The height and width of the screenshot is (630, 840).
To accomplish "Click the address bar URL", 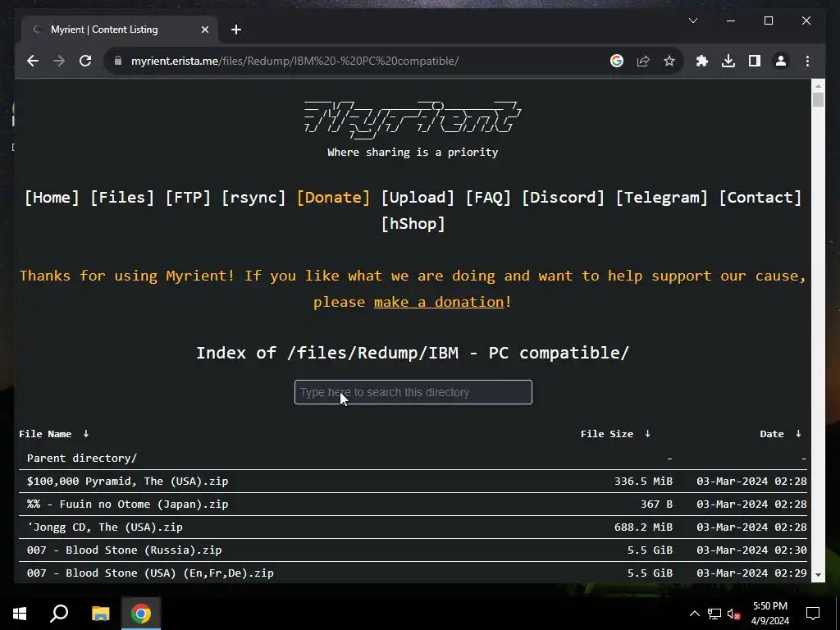I will (294, 61).
